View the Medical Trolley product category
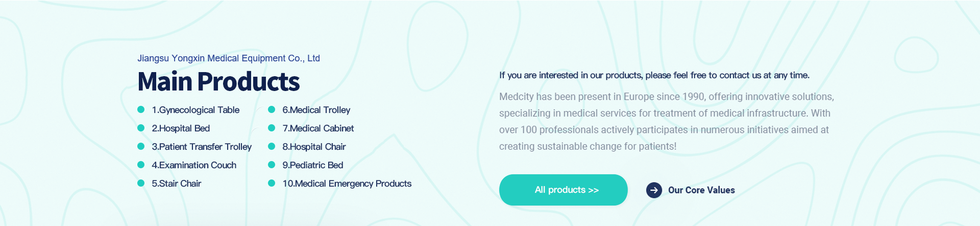The height and width of the screenshot is (226, 980). click(316, 110)
